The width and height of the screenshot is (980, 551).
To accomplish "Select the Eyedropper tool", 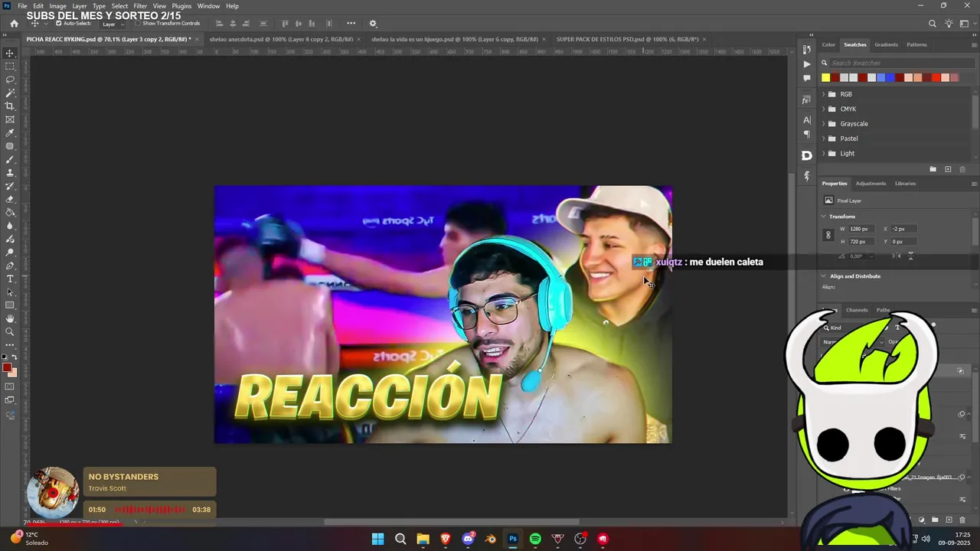I will 10,133.
